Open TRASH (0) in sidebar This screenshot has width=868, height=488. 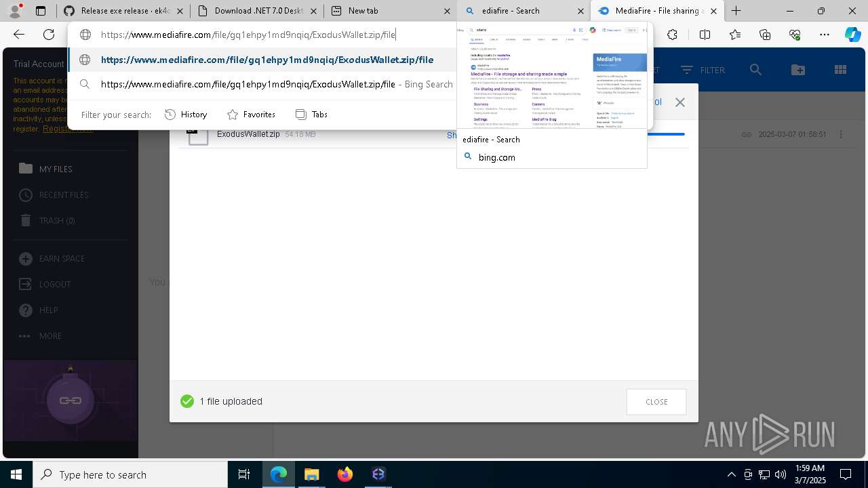pos(47,220)
